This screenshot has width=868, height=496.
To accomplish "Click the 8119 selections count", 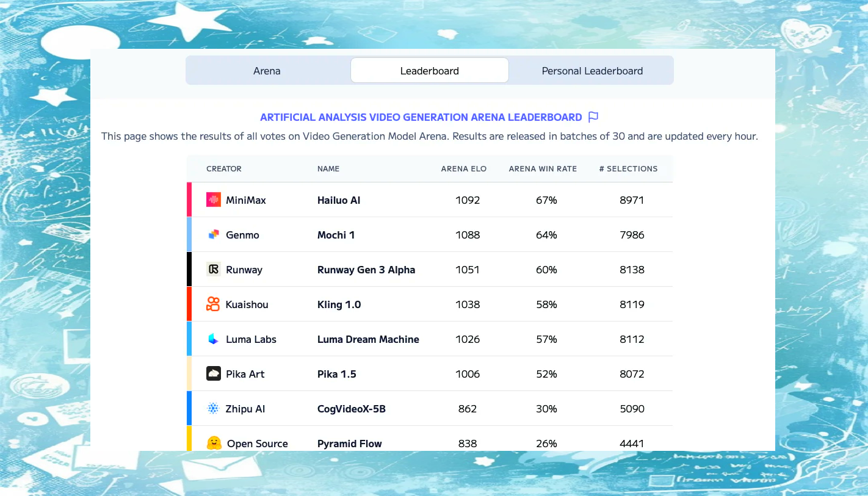I will [632, 304].
